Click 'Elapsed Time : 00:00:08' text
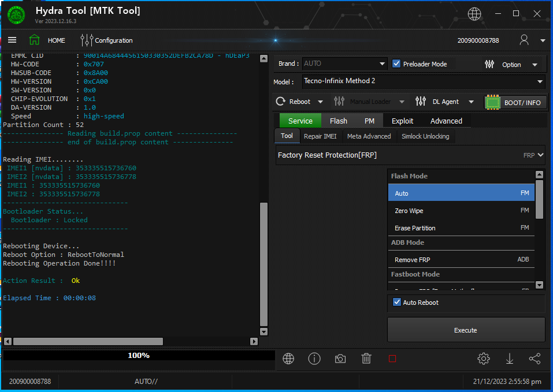Screen dimensions: 553x392 49,298
